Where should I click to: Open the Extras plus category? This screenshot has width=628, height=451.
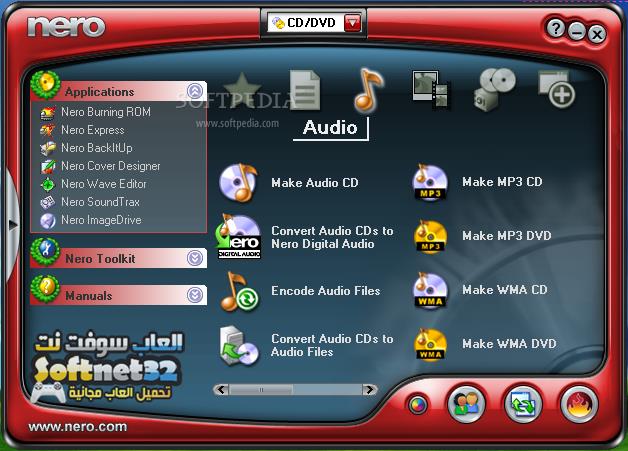pos(557,90)
